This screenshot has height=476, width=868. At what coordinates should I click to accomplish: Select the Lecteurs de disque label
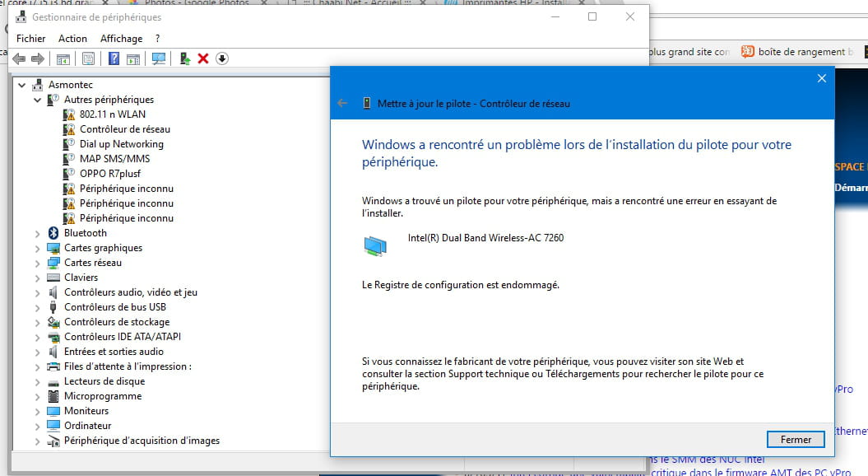coord(104,381)
